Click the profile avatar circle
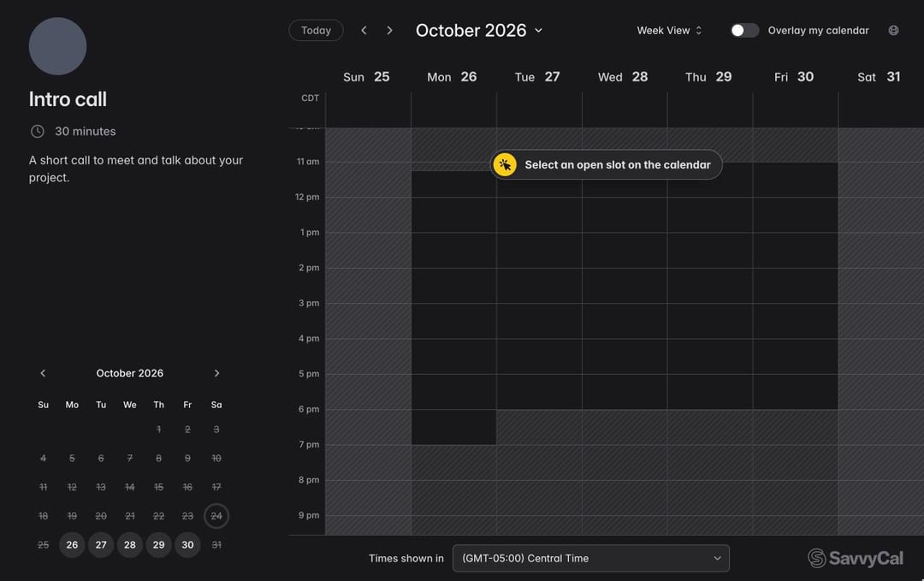This screenshot has height=581, width=924. [58, 46]
